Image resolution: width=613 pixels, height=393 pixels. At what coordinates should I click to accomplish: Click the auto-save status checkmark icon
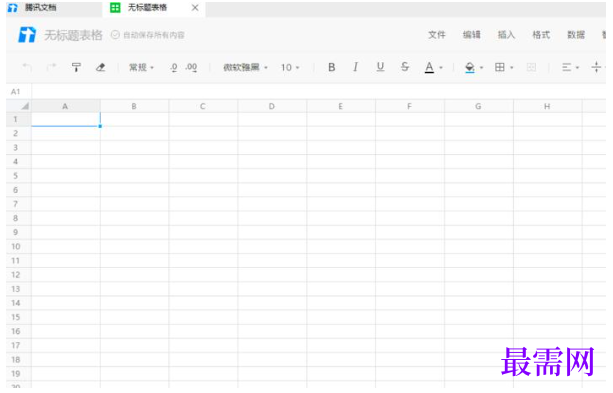pos(115,35)
